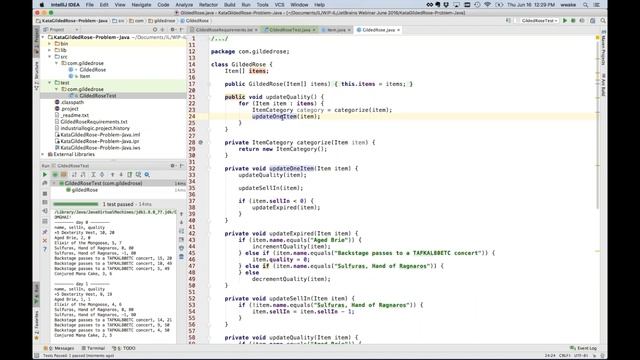
Task: Close the GildedRose.java tab
Action: pos(398,30)
